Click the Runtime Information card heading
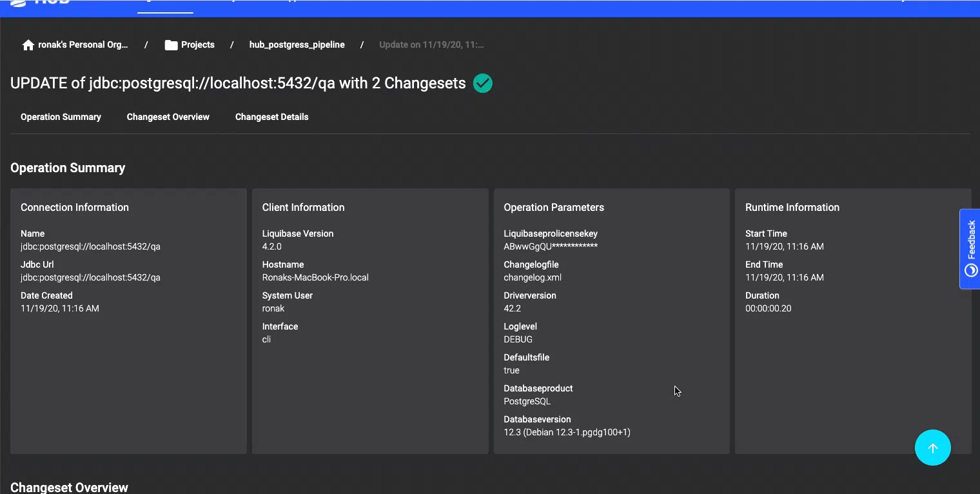The image size is (980, 494). (x=792, y=208)
